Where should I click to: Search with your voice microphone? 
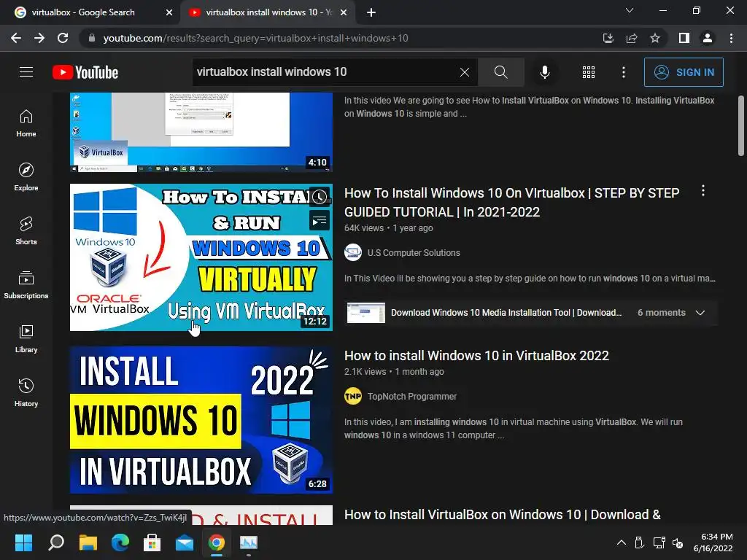pos(544,72)
